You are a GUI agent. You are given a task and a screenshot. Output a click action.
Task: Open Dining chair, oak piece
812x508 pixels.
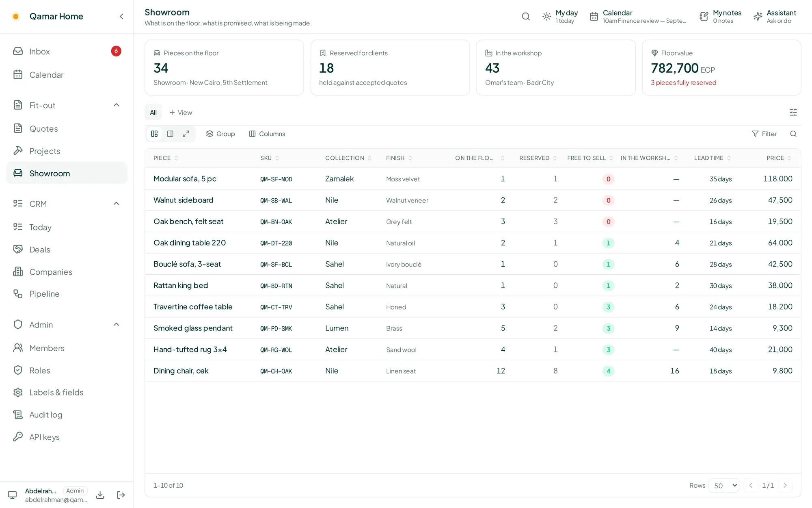pos(181,371)
